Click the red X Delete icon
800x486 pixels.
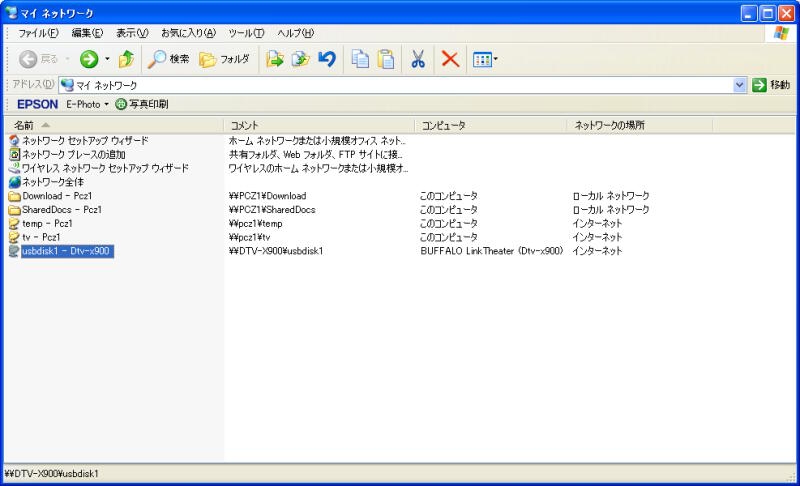click(450, 60)
